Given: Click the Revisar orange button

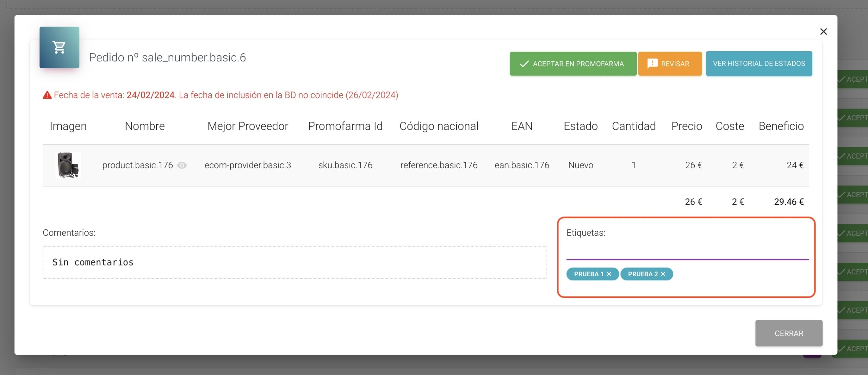Looking at the screenshot, I should tap(670, 64).
